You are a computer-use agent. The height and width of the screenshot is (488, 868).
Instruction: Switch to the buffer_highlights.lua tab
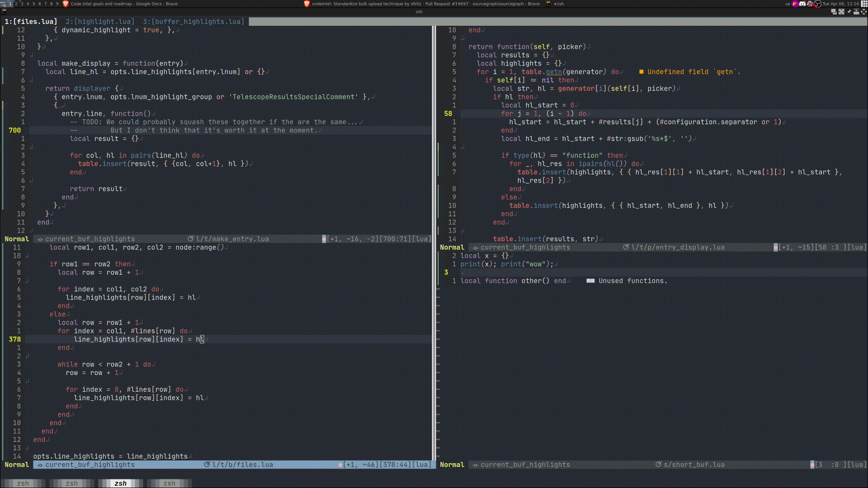coord(193,21)
